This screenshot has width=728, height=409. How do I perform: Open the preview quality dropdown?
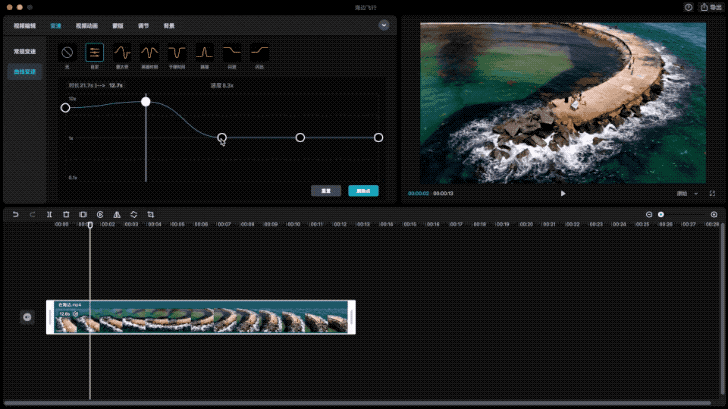[688, 194]
